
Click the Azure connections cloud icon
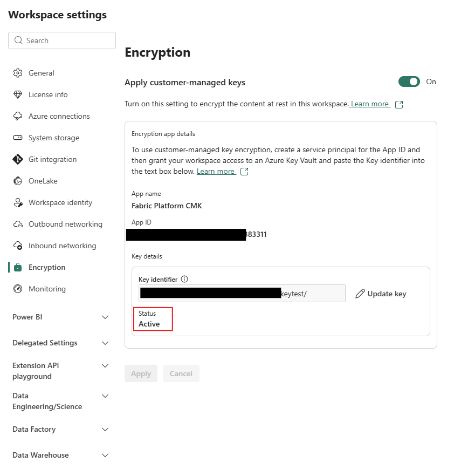[18, 116]
